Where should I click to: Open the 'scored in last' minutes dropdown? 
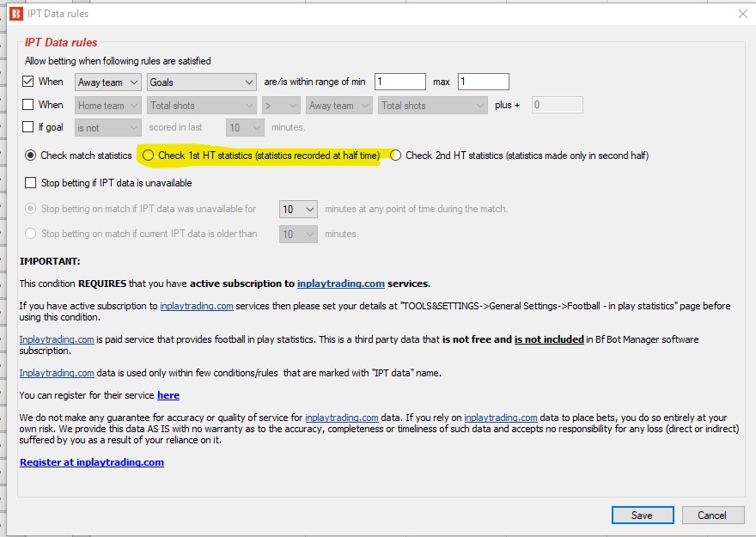(x=245, y=128)
